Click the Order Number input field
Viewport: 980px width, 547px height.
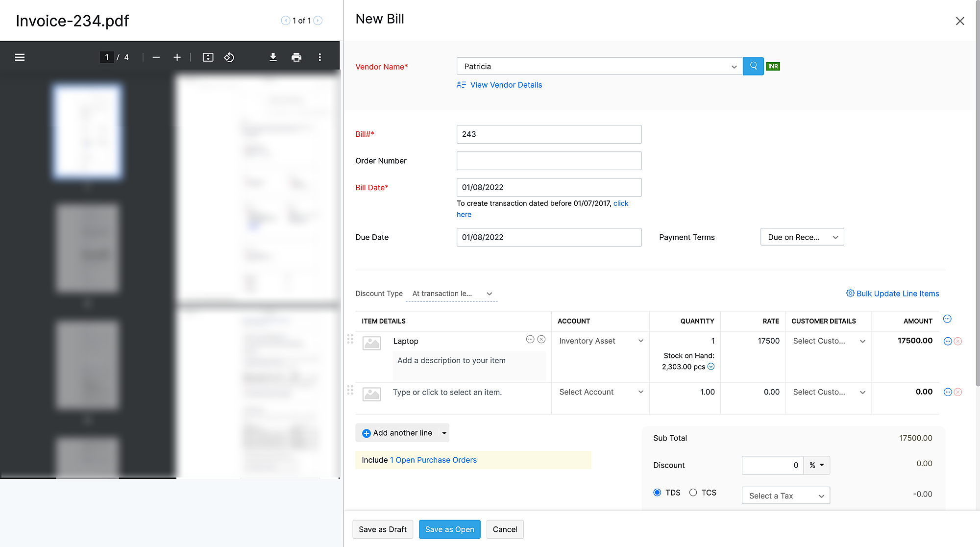(549, 161)
